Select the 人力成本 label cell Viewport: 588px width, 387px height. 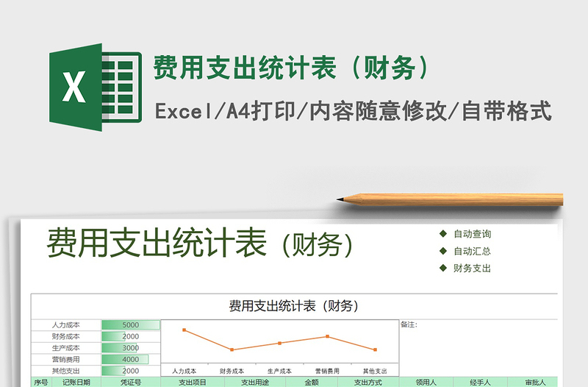(x=66, y=325)
